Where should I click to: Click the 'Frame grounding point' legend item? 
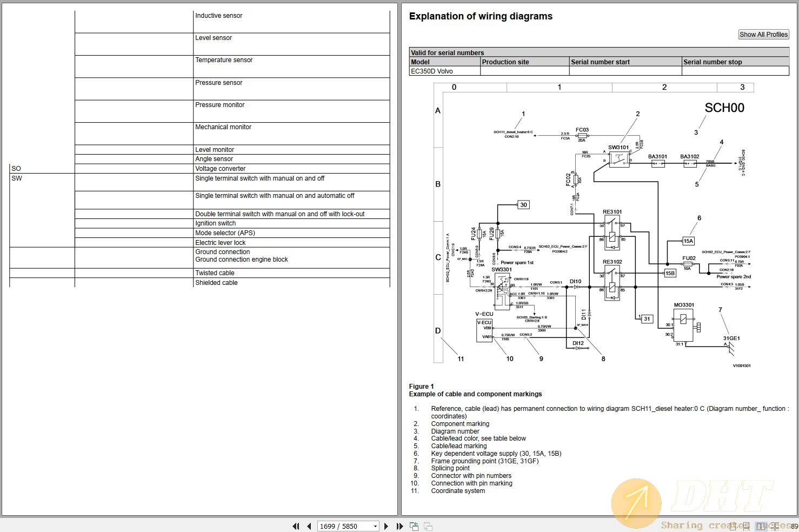coord(485,461)
